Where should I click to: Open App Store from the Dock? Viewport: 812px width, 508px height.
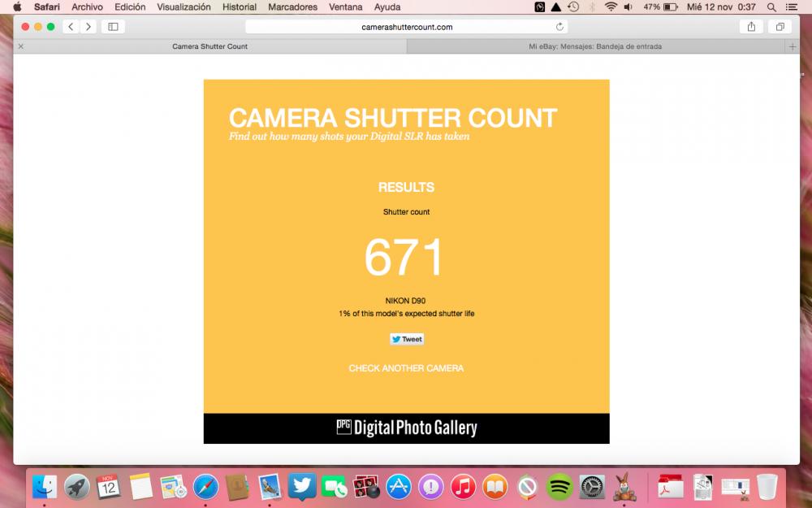pyautogui.click(x=399, y=487)
